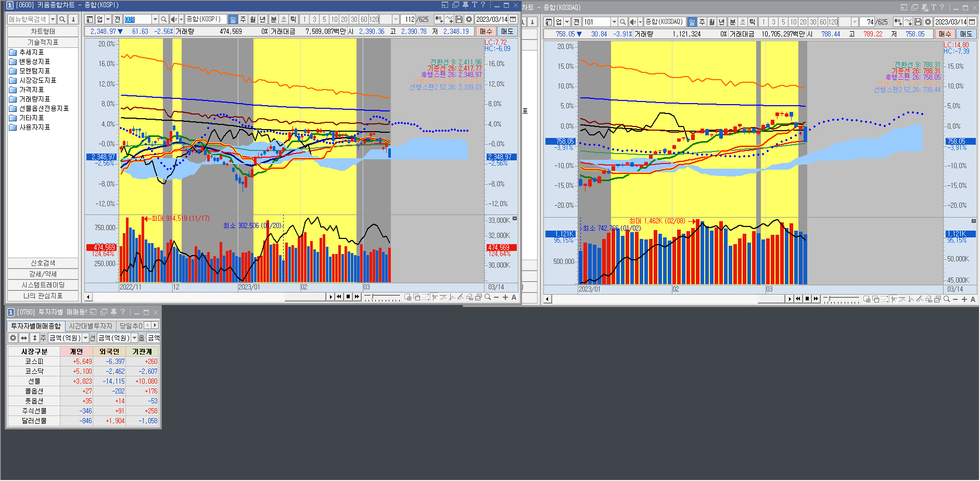Image resolution: width=980 pixels, height=481 pixels.
Task: Open the first 금액(억원) unit dropdown
Action: tap(86, 338)
